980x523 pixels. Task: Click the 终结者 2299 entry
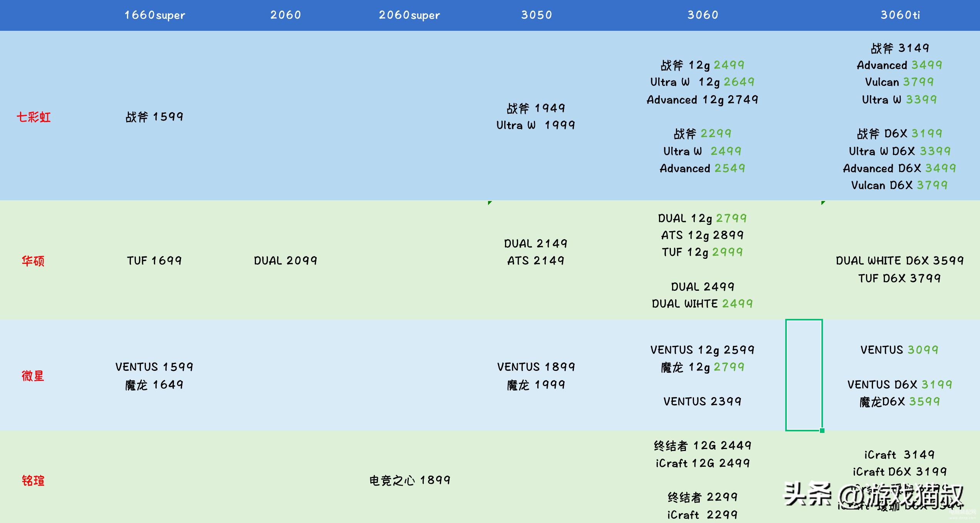coord(702,497)
